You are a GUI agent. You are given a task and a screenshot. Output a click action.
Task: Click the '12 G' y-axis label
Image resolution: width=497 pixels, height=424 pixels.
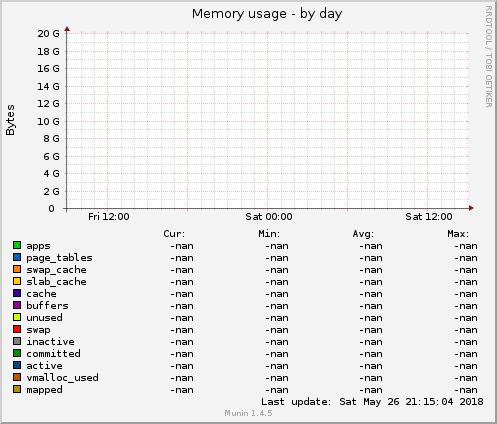pos(48,104)
